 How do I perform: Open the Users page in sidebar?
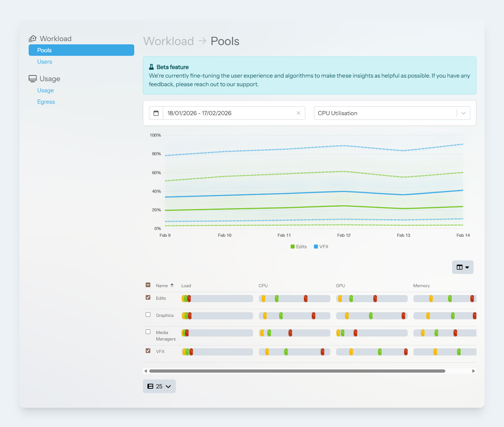(45, 62)
